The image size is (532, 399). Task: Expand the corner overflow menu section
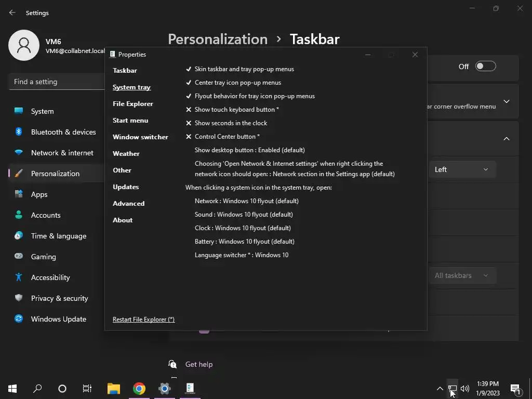(x=507, y=101)
